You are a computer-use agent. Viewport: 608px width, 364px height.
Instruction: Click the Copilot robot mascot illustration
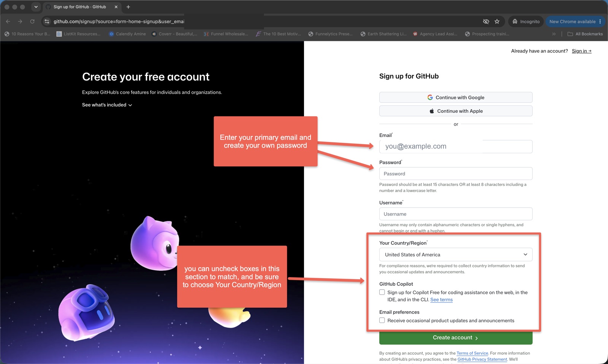click(86, 313)
